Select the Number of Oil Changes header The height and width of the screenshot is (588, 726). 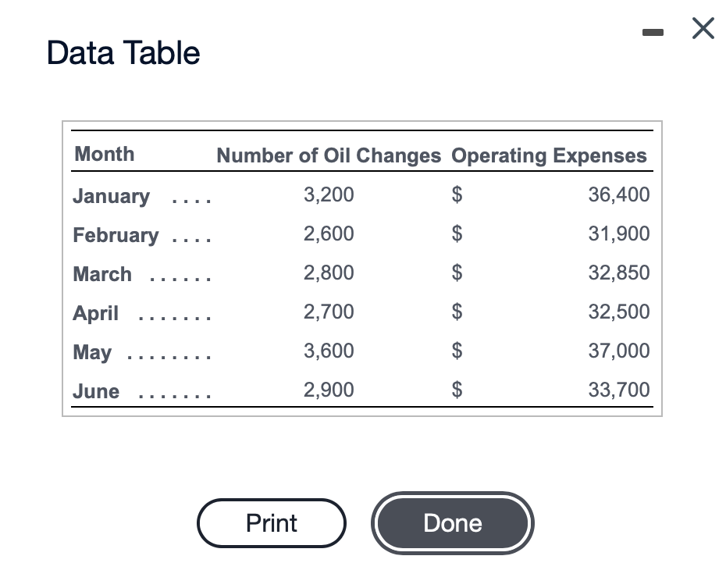(328, 155)
